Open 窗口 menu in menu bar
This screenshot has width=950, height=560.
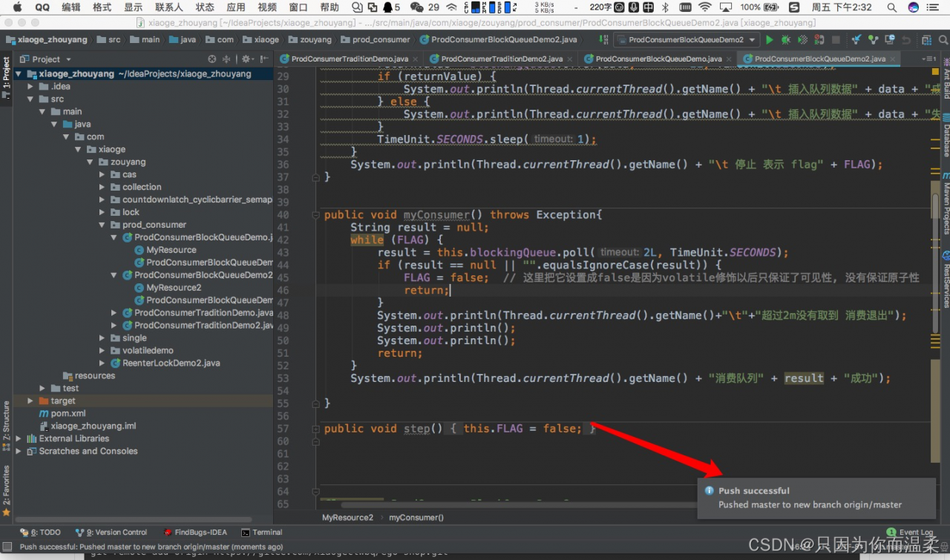[298, 7]
